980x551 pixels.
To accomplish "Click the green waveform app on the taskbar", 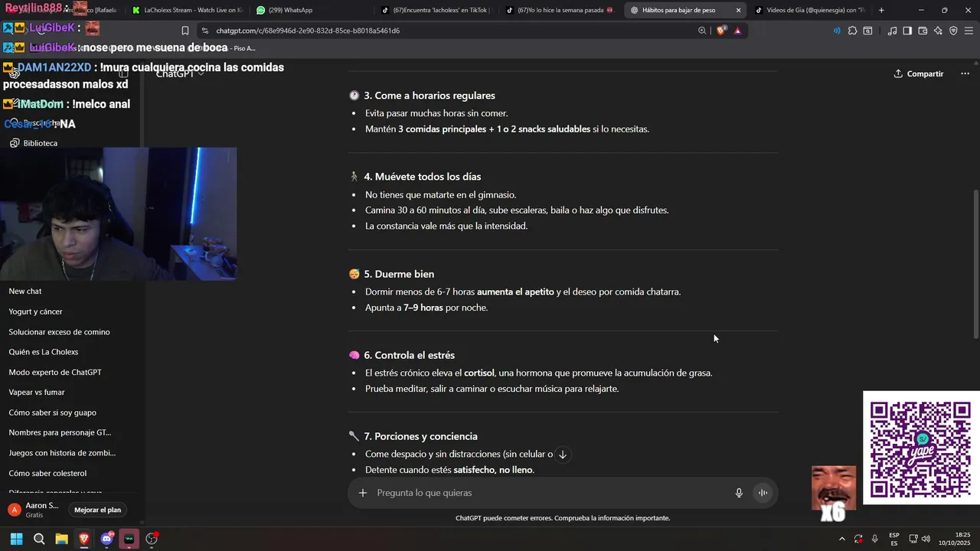I will click(x=129, y=539).
